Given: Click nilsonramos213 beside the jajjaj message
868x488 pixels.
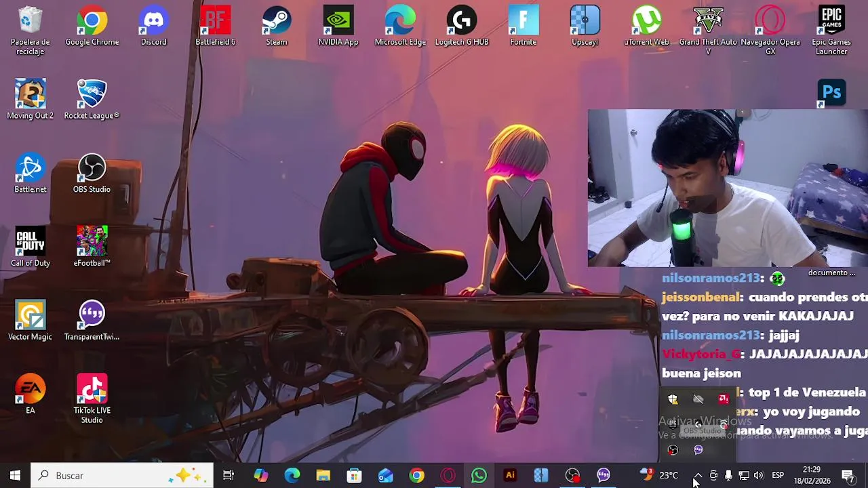Looking at the screenshot, I should (709, 335).
